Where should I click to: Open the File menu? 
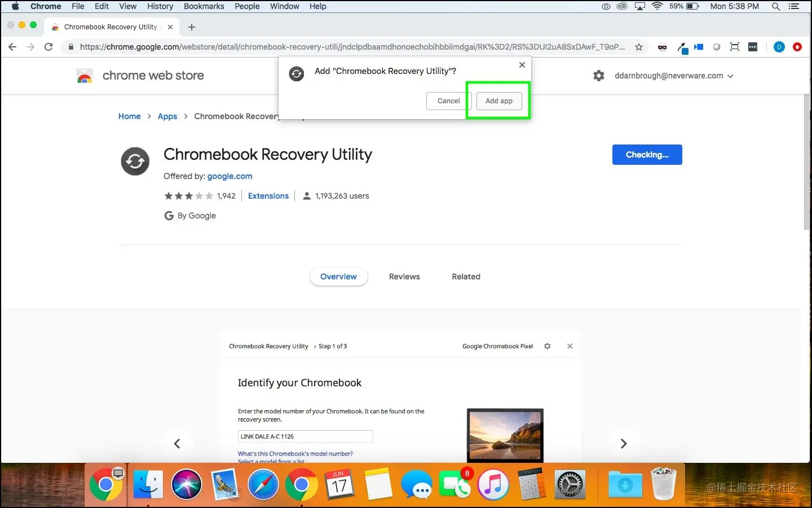click(x=78, y=6)
